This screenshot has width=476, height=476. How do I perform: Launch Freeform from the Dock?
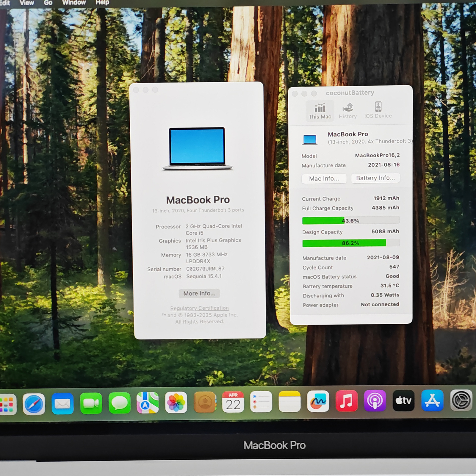pos(318,401)
